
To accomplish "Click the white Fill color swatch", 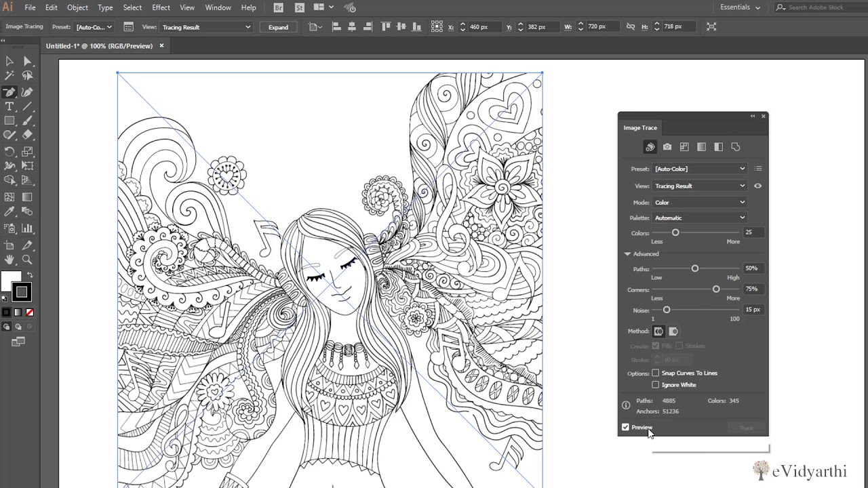I will (x=11, y=281).
